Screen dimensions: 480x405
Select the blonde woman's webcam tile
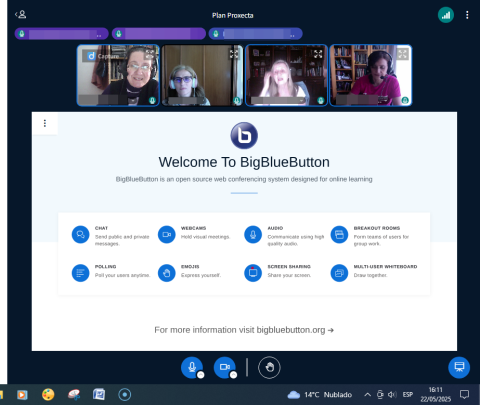click(286, 75)
